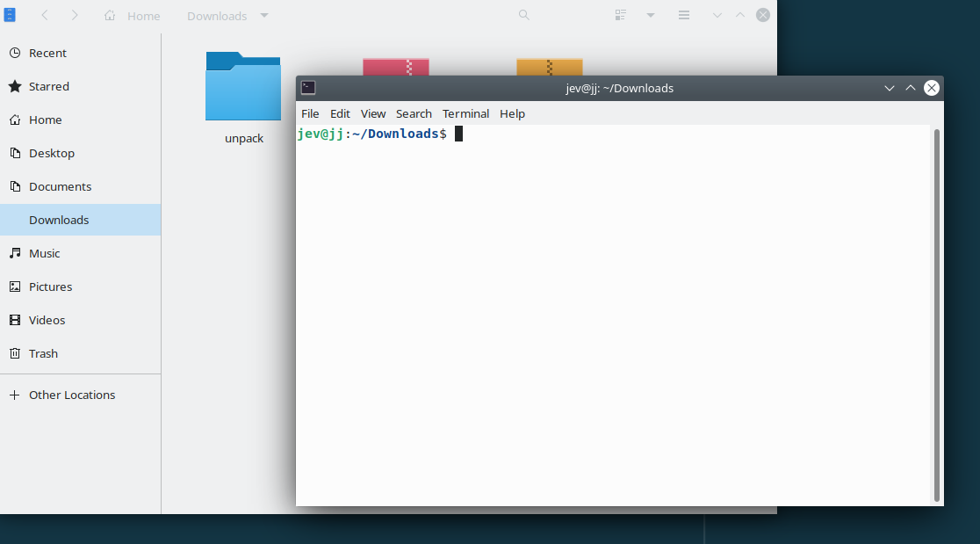Click the terminal icon in the title bar
This screenshot has width=980, height=544.
pos(308,88)
